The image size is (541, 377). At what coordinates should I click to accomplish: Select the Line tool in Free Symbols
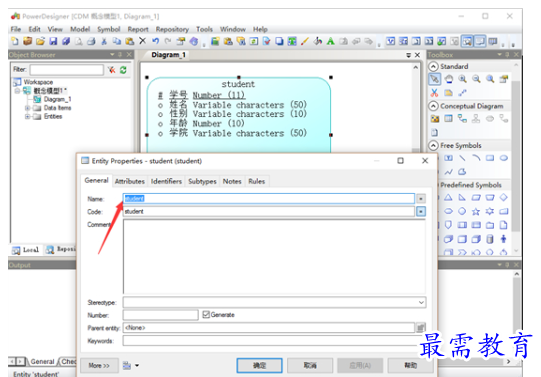(462, 158)
